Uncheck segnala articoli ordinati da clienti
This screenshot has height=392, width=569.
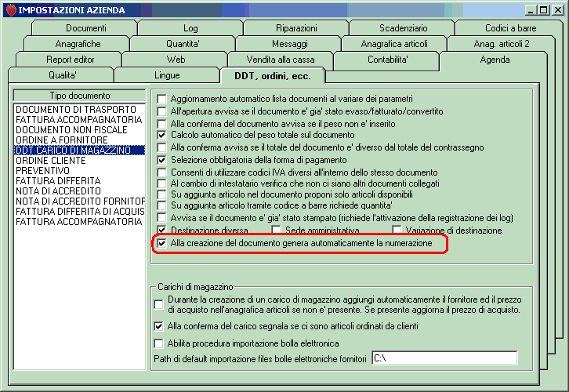(158, 326)
